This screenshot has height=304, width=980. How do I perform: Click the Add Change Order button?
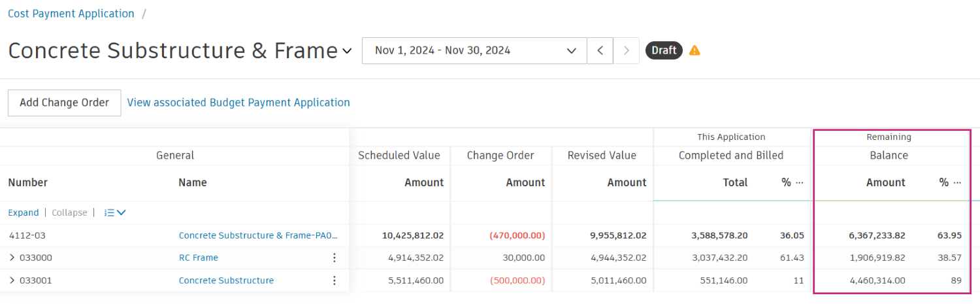pyautogui.click(x=64, y=103)
